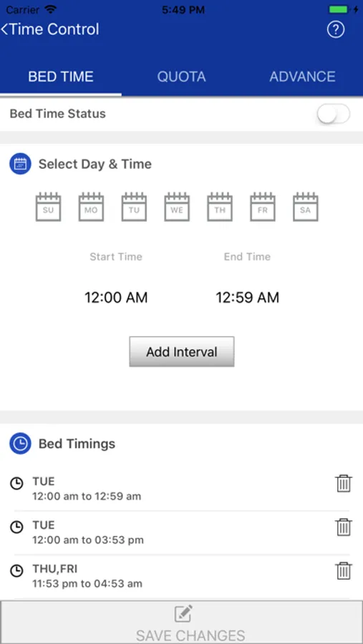The image size is (363, 644).
Task: Select the Sunday (SU) calendar day
Action: point(48,207)
